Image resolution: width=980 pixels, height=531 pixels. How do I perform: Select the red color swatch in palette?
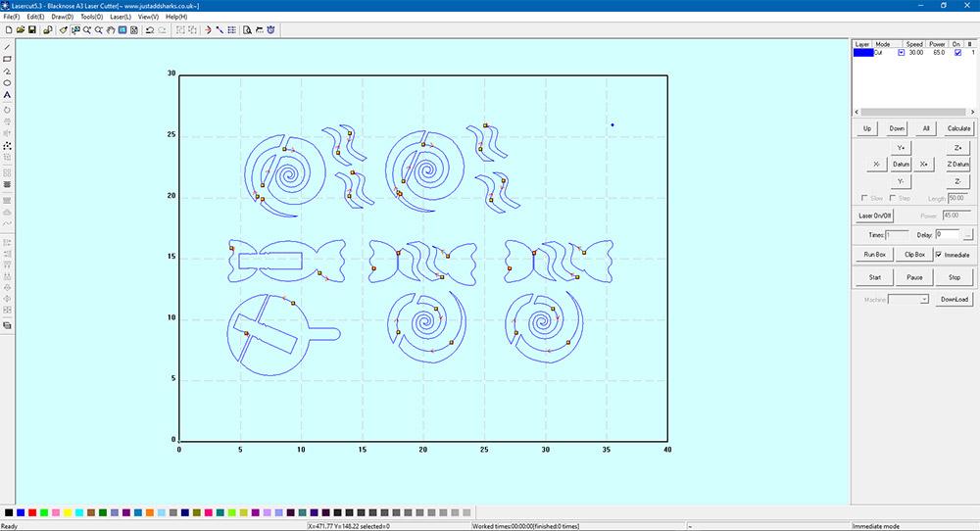tap(32, 513)
